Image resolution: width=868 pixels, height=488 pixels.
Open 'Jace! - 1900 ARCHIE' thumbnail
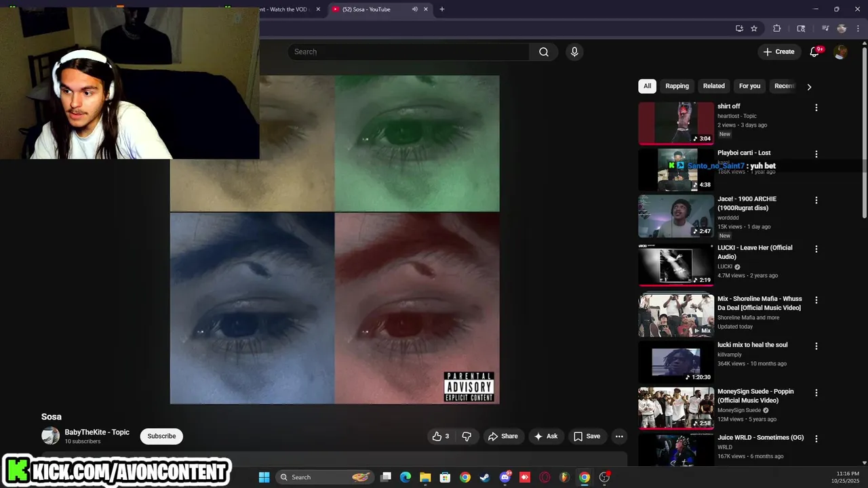(x=676, y=216)
